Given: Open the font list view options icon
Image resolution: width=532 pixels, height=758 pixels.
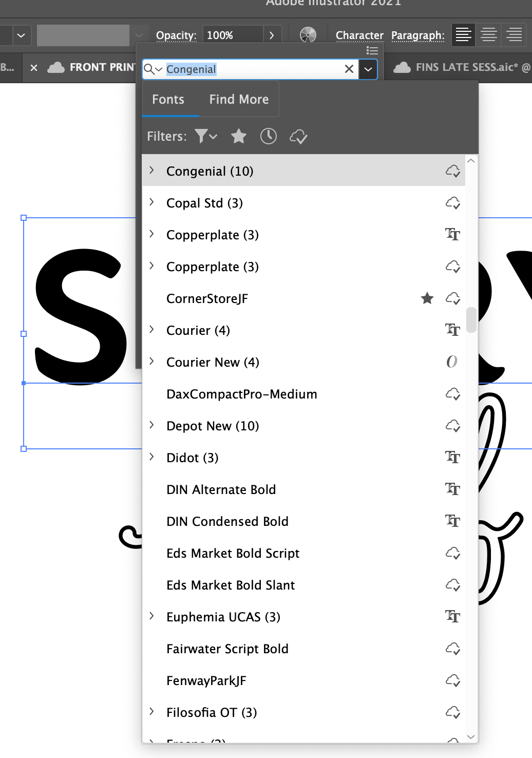Looking at the screenshot, I should coord(372,50).
